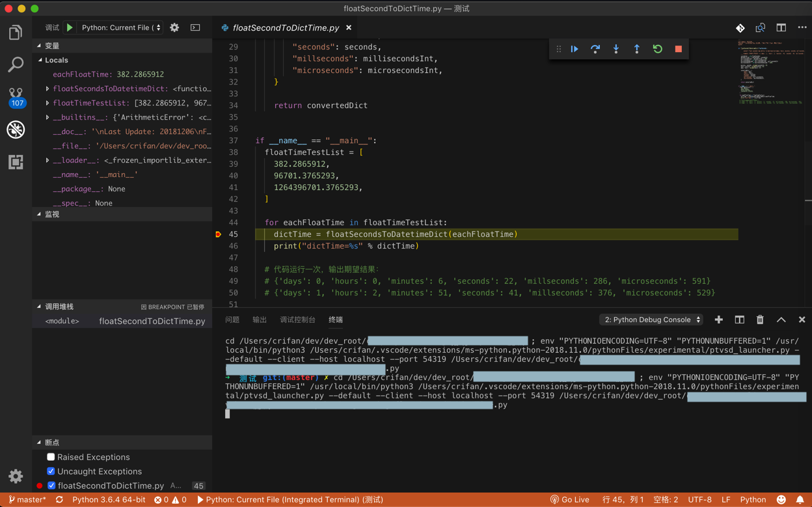This screenshot has height=507, width=812.
Task: Click the Step Into debug arrow
Action: click(x=616, y=49)
